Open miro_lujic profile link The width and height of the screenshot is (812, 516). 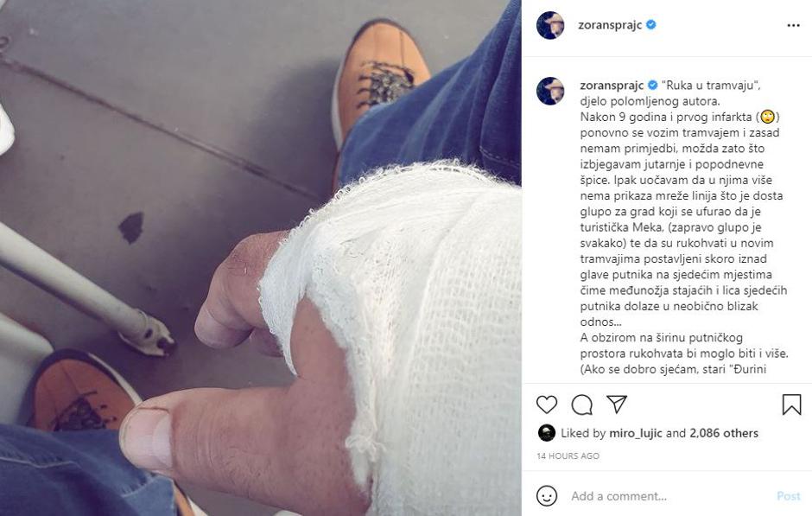pyautogui.click(x=636, y=433)
